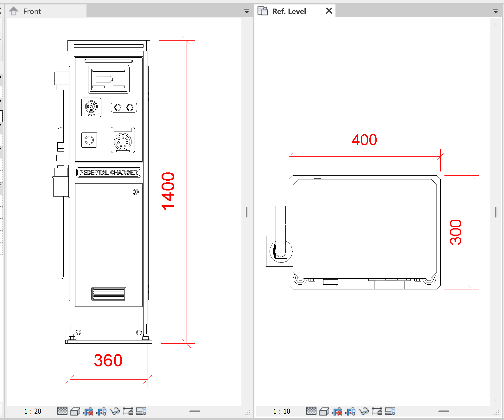Viewport: 504px width, 420px height.
Task: Show crop region in Front view
Action: click(x=101, y=411)
